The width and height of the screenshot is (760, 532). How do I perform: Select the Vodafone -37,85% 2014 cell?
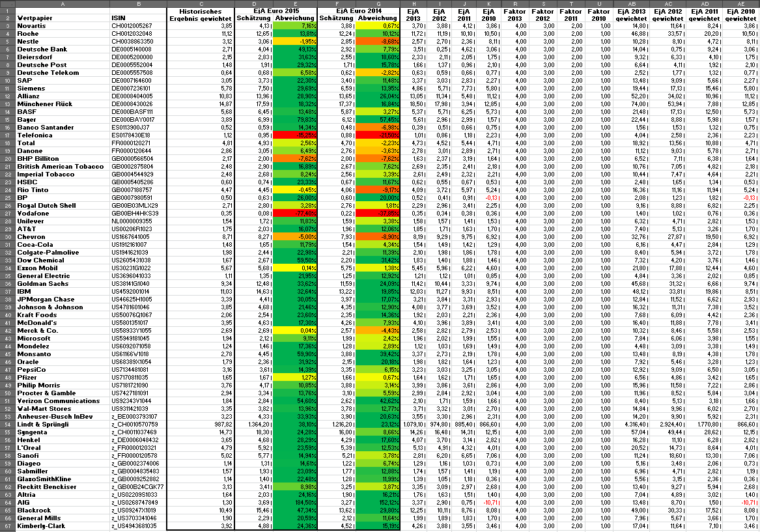(x=378, y=213)
